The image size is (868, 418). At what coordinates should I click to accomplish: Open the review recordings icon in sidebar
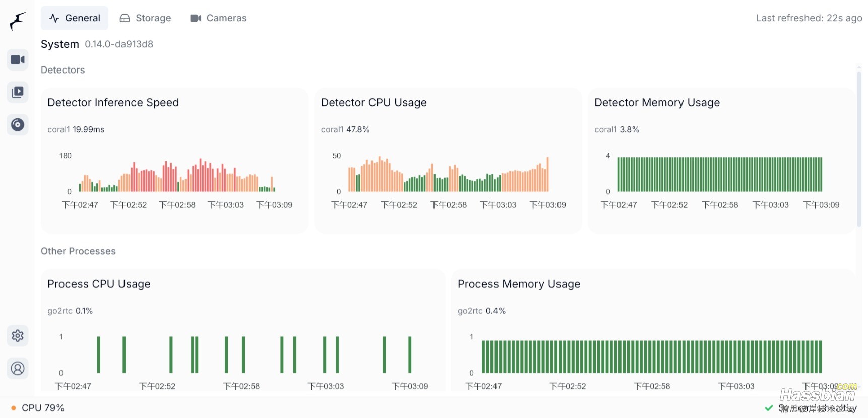click(x=18, y=92)
